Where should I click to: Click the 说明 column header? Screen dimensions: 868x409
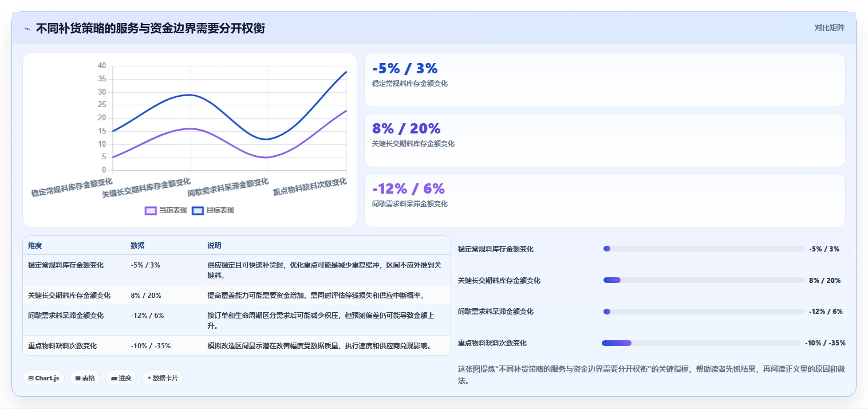[x=214, y=246]
